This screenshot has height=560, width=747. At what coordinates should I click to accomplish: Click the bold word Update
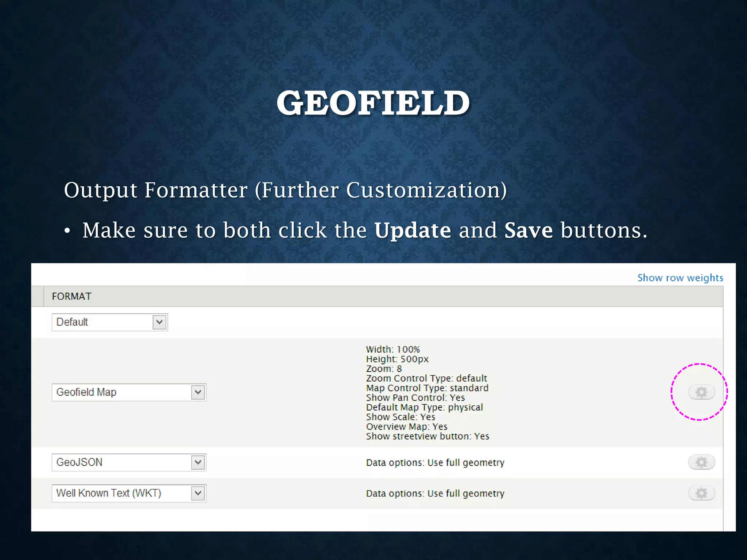coord(413,230)
